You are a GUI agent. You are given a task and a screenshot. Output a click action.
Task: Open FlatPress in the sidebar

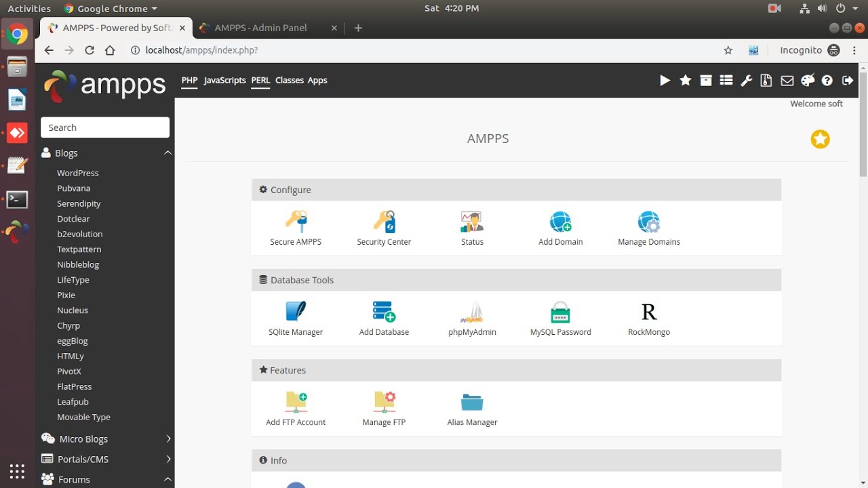(x=75, y=386)
